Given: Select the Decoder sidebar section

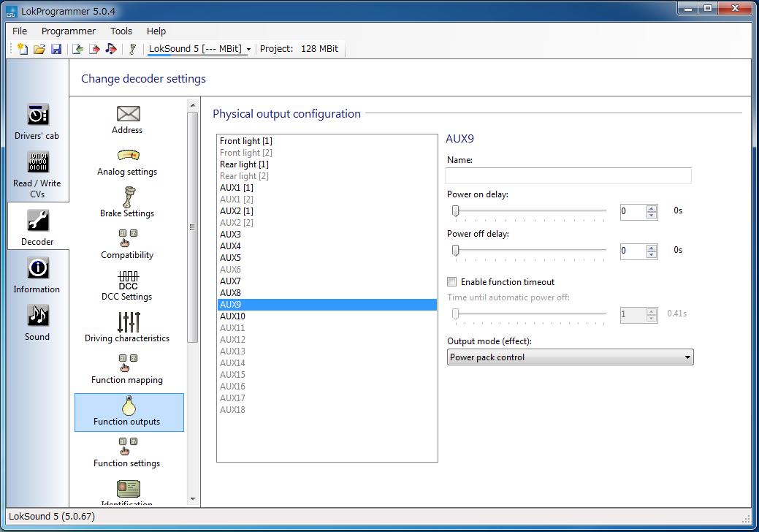Looking at the screenshot, I should (x=37, y=227).
